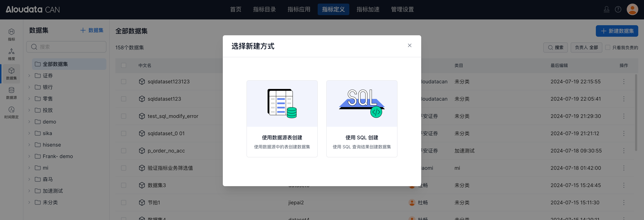Click the help question mark icon
This screenshot has height=220, width=644.
(618, 10)
